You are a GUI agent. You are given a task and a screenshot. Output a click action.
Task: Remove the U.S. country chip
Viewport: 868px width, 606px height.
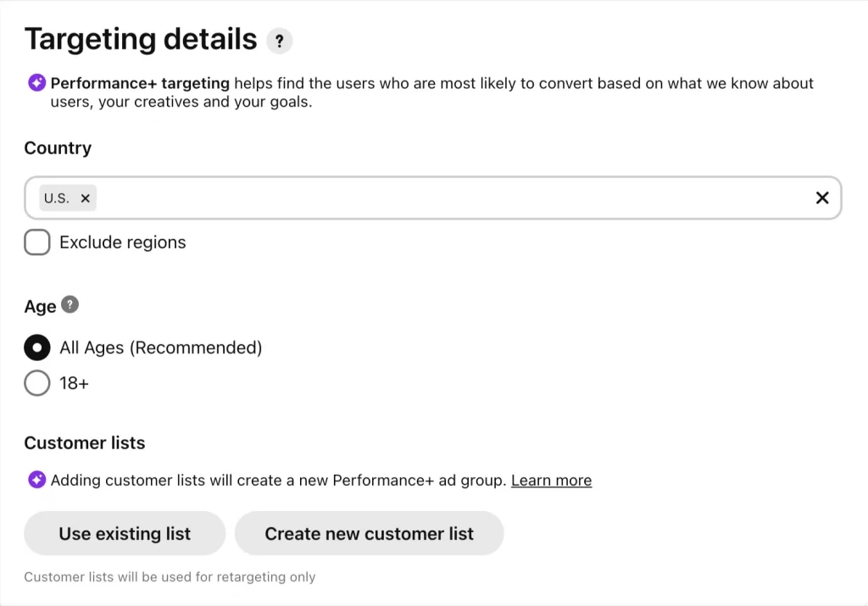pos(86,198)
